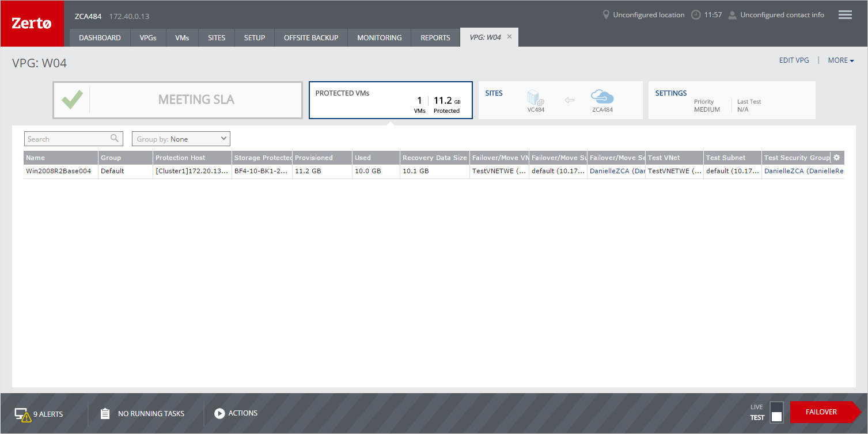The height and width of the screenshot is (434, 868).
Task: Click the DanielleZCA test security group link
Action: (803, 171)
